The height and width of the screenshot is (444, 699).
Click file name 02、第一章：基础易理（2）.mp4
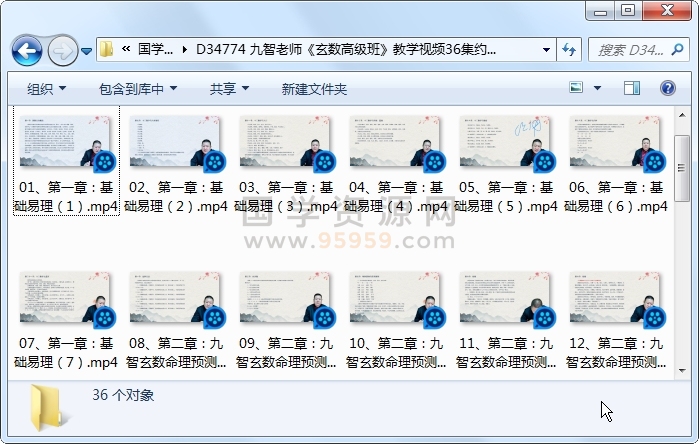click(x=176, y=197)
